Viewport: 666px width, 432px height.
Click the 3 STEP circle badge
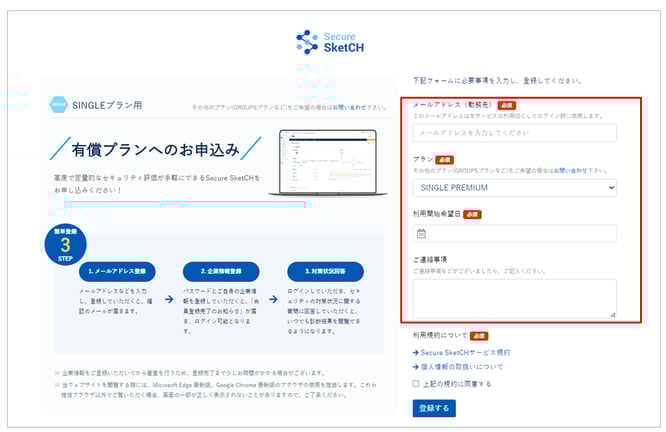coord(65,247)
